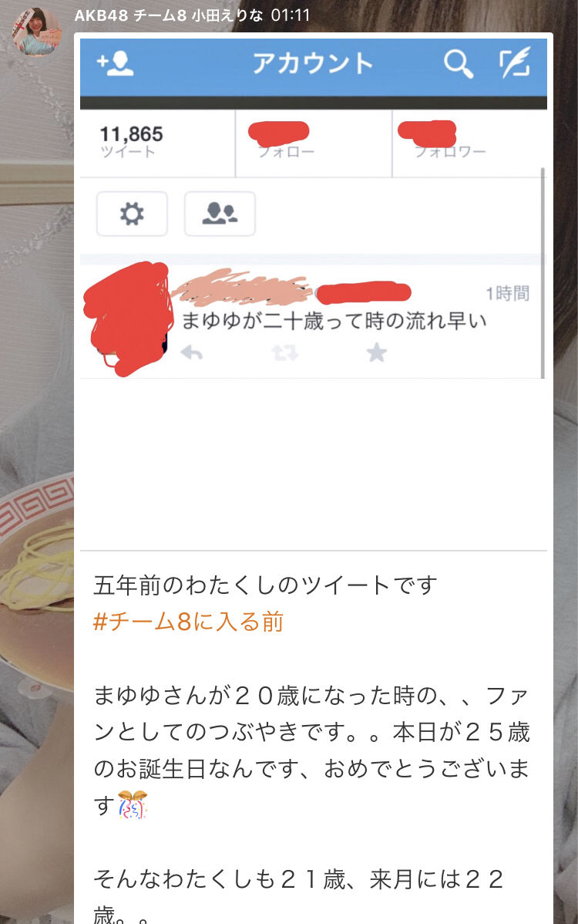Image resolution: width=578 pixels, height=924 pixels.
Task: Tap the add user icon
Action: coord(115,64)
